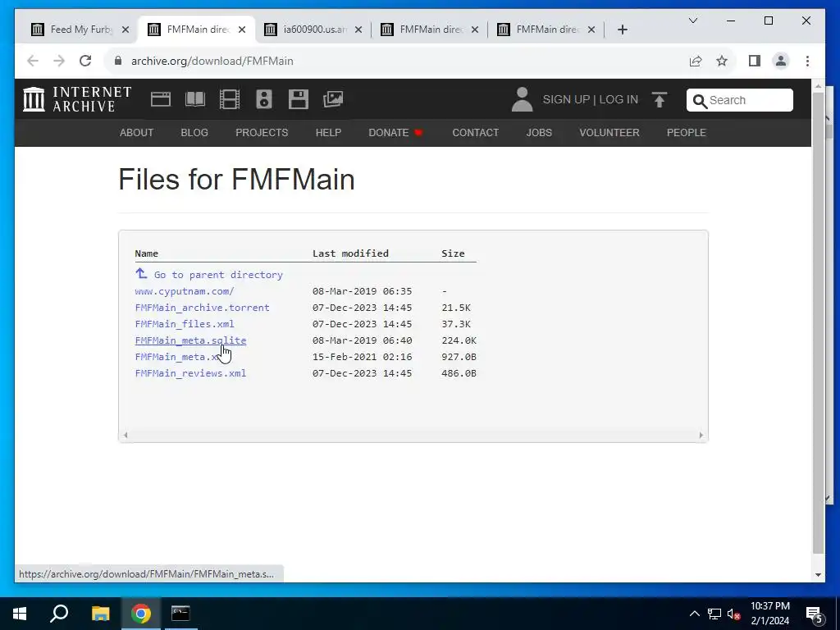Open the CONTACT menu item
This screenshot has width=840, height=630.
click(476, 133)
